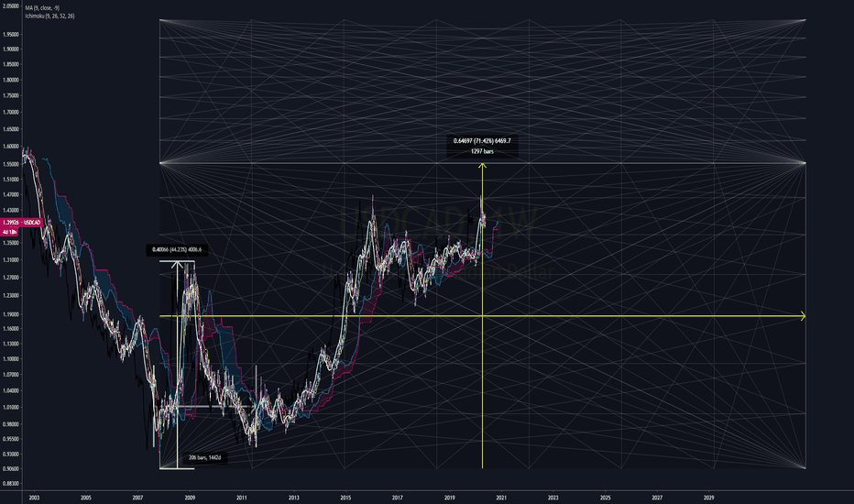Click the 1.51000 price axis label
The height and width of the screenshot is (504, 854).
pos(11,180)
